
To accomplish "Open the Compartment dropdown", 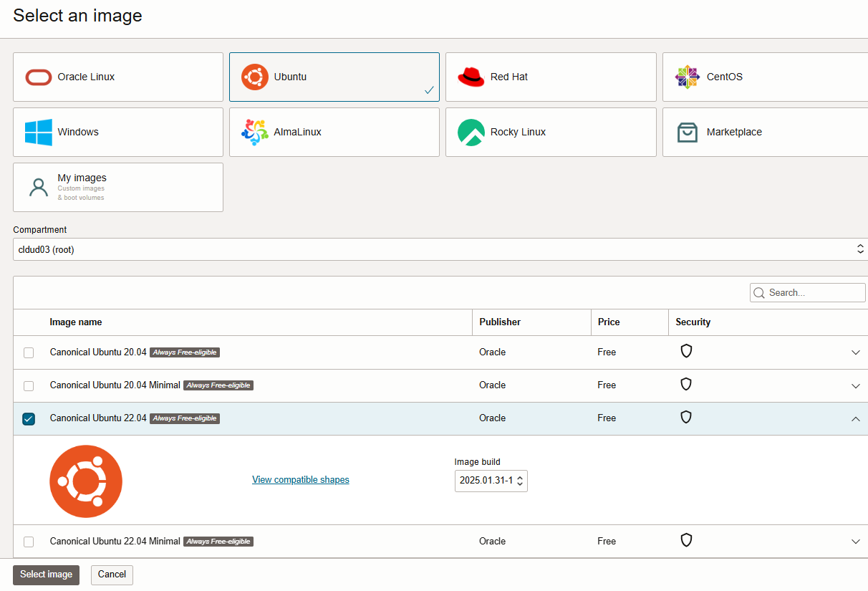I will 440,249.
